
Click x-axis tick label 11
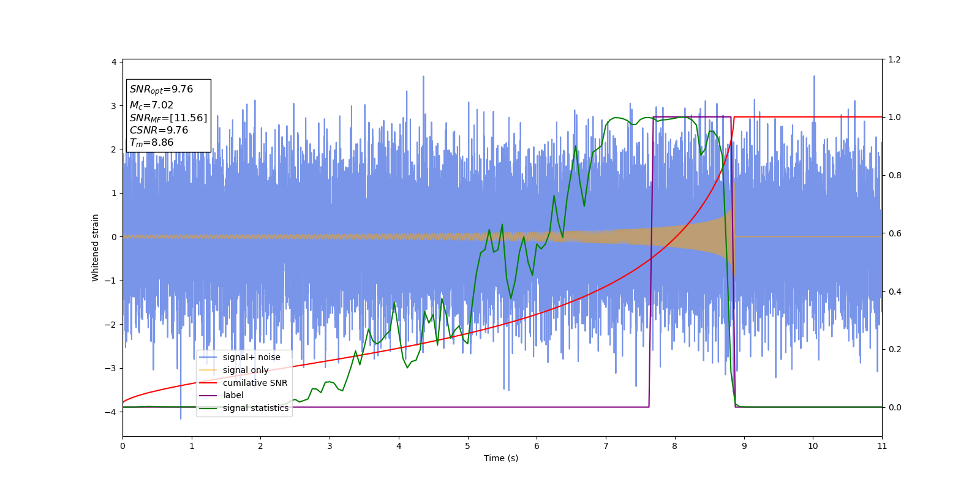tap(882, 446)
